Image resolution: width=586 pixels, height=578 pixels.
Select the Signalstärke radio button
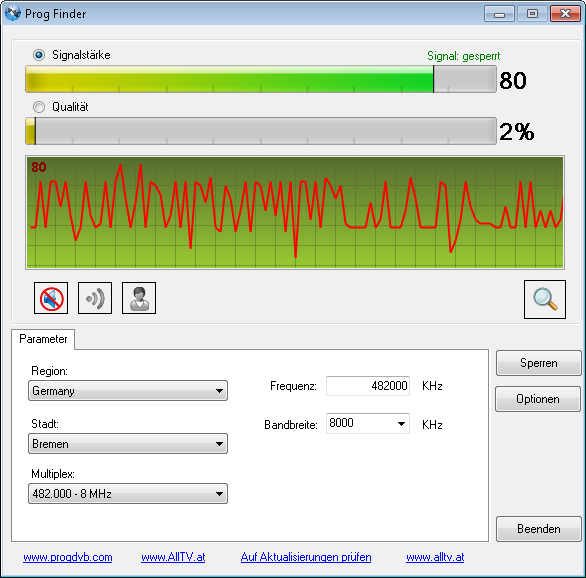point(39,55)
